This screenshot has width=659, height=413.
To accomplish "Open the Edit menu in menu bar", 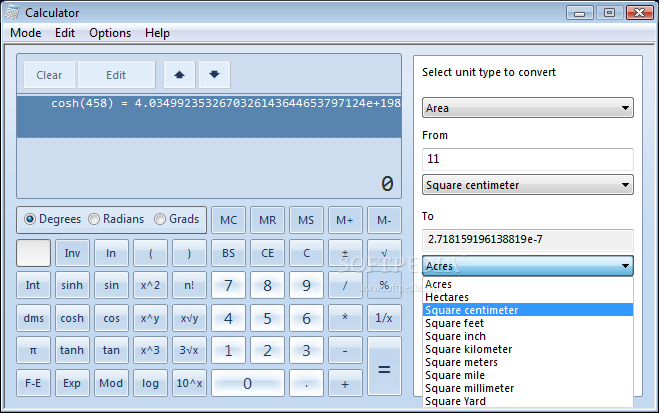I will (65, 33).
